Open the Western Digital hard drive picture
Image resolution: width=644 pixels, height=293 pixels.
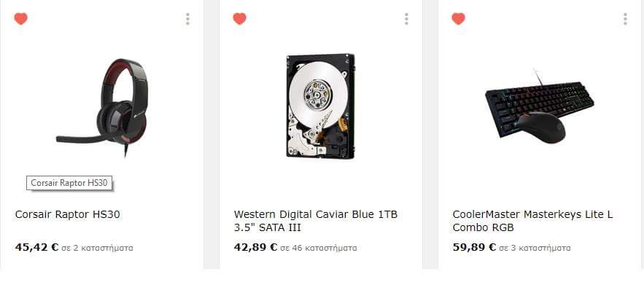[x=321, y=106]
